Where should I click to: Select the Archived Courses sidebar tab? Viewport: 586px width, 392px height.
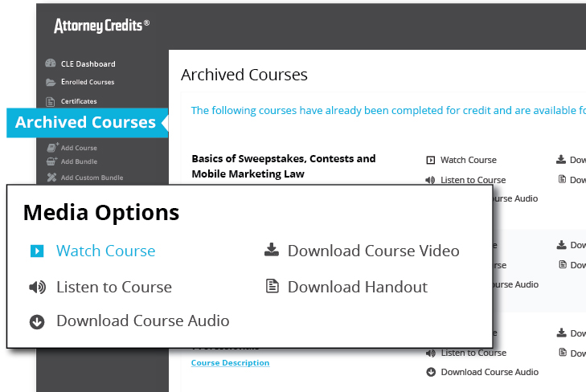coord(87,123)
